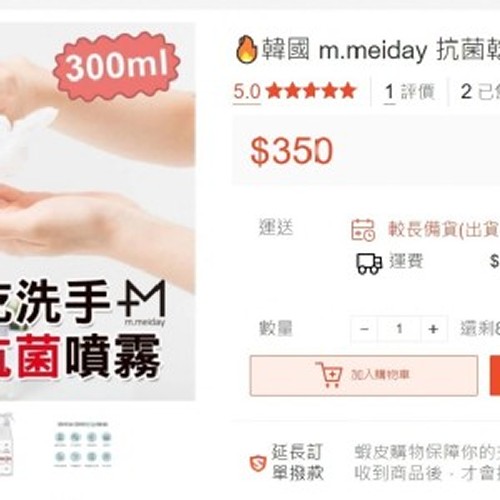Click the quantity input field showing 1

(x=399, y=329)
